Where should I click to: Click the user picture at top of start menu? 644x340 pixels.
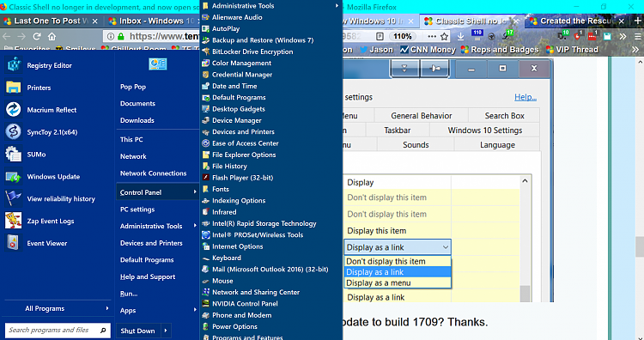pyautogui.click(x=158, y=64)
